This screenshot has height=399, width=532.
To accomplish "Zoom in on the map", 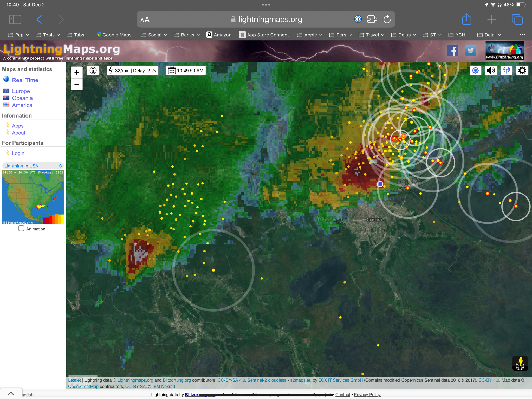I will tap(77, 72).
